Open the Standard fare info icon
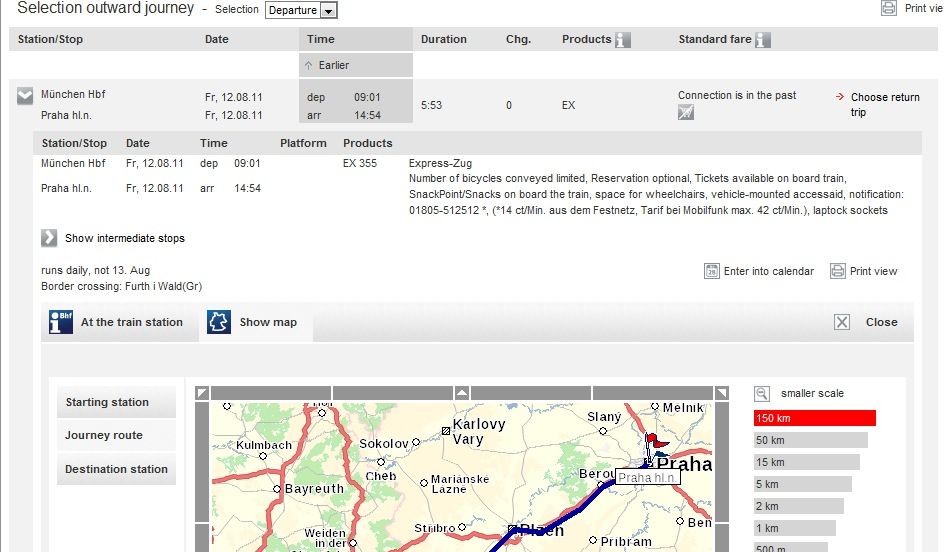 (762, 40)
